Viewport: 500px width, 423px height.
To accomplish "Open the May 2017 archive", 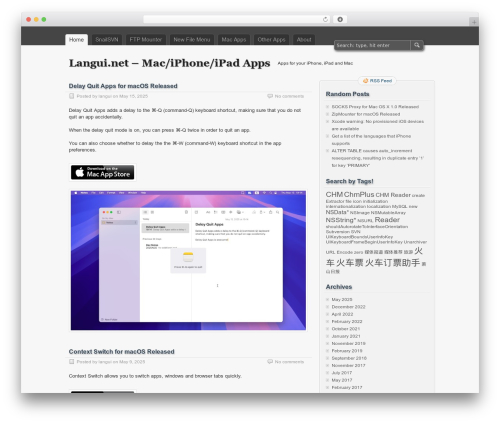I will (x=342, y=380).
